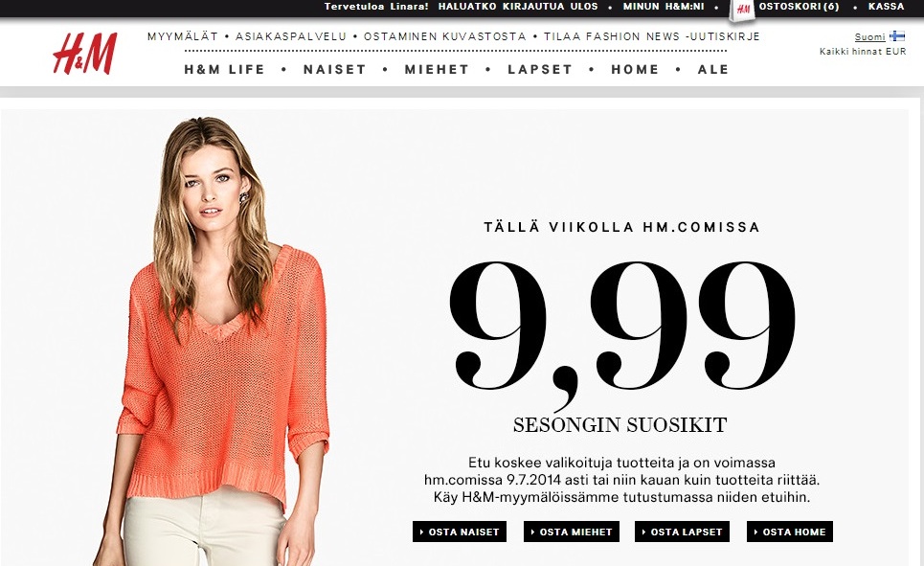Click the H&M logo

pyautogui.click(x=85, y=54)
